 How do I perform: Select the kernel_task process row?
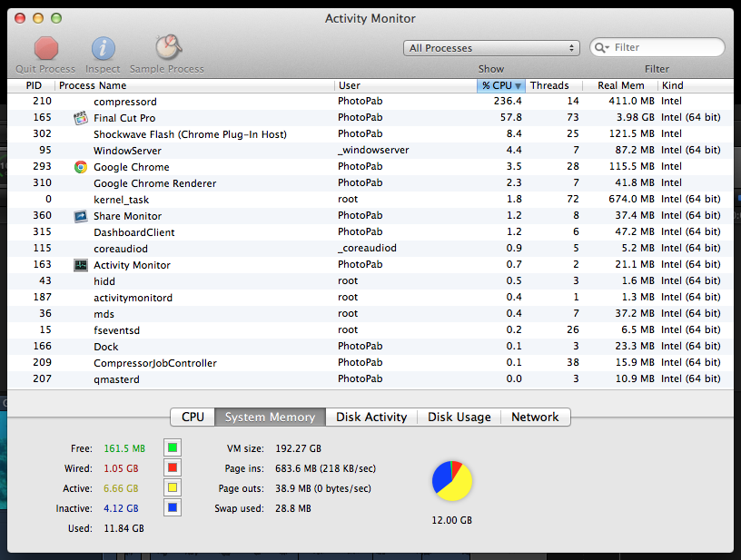click(370, 200)
